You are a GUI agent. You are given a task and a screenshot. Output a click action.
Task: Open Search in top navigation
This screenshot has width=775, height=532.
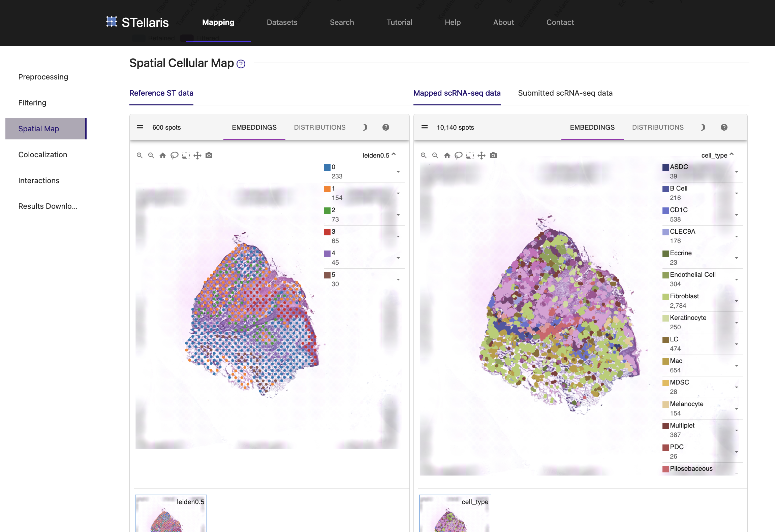342,22
